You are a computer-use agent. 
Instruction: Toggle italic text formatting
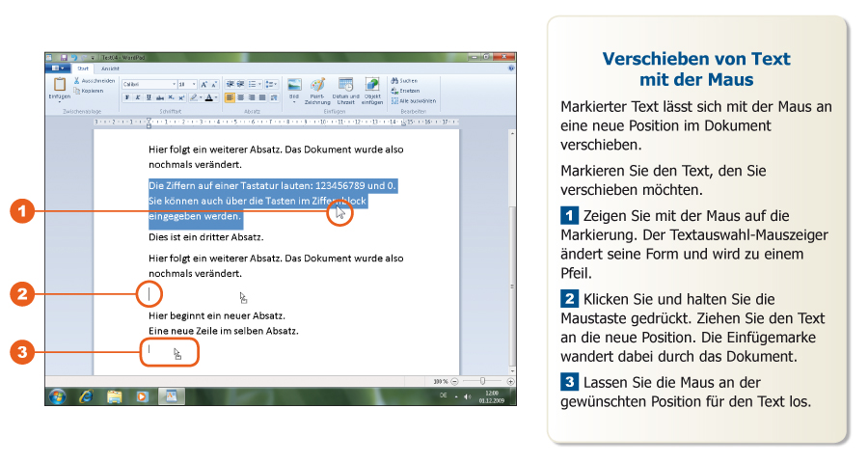click(x=138, y=97)
